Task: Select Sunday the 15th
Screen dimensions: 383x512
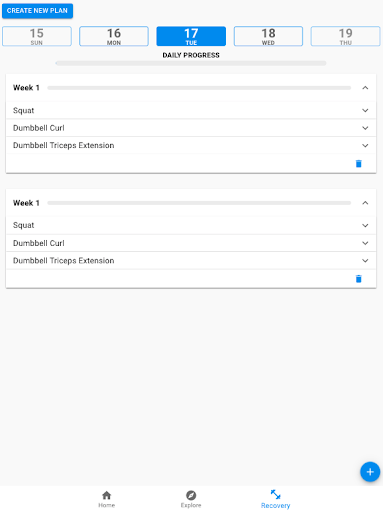Action: pyautogui.click(x=37, y=36)
